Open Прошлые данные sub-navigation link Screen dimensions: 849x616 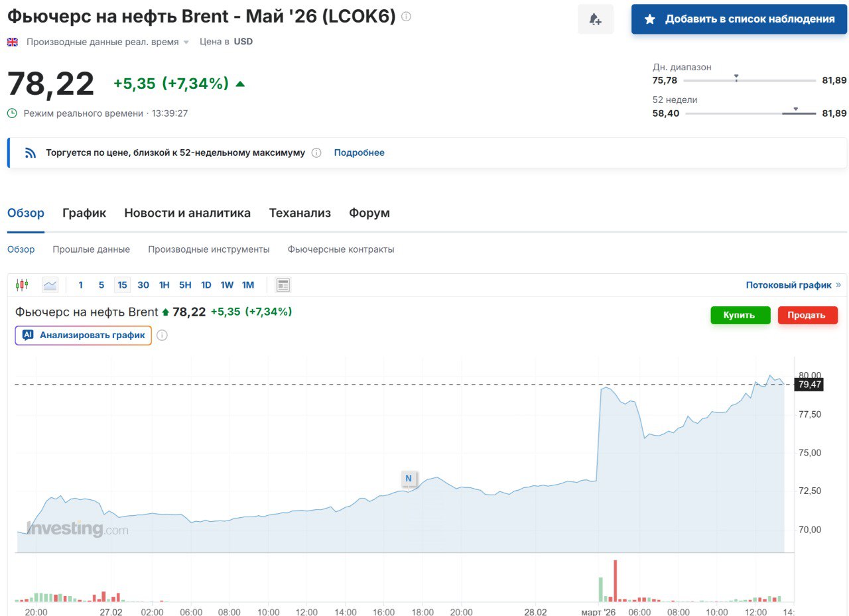(91, 249)
